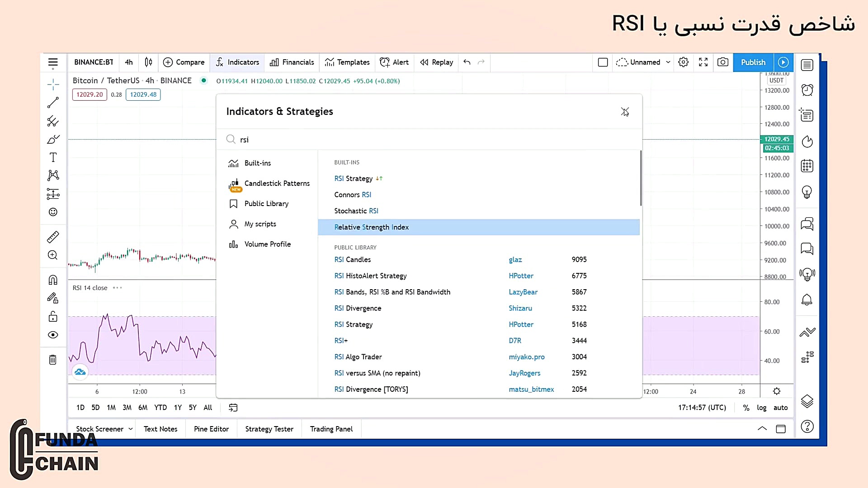868x488 pixels.
Task: Open the alerts clock icon in right sidebar
Action: 807,89
